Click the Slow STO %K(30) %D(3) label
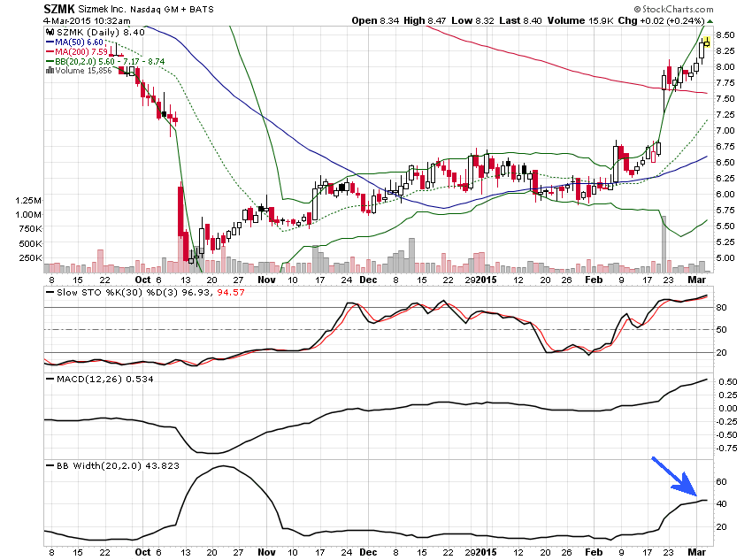Image resolution: width=752 pixels, height=560 pixels. [x=118, y=292]
